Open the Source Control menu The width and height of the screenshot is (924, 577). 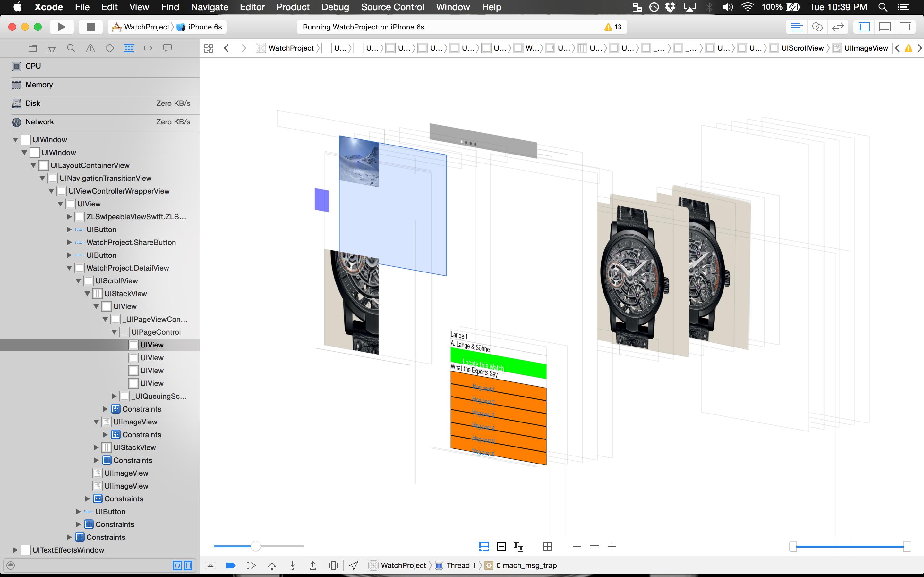pyautogui.click(x=392, y=7)
